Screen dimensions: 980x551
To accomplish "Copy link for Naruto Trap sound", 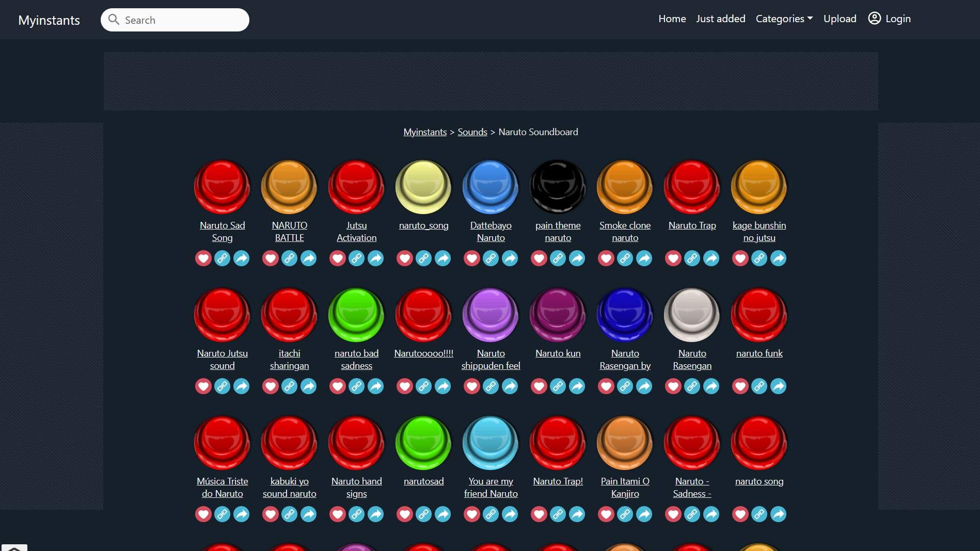I will [x=692, y=258].
